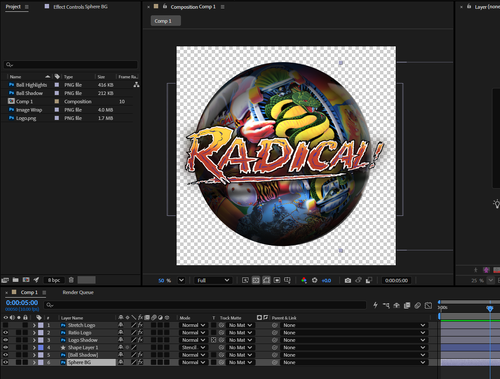Click the current time indicator in timeline
This screenshot has width=500, height=379.
490,309
